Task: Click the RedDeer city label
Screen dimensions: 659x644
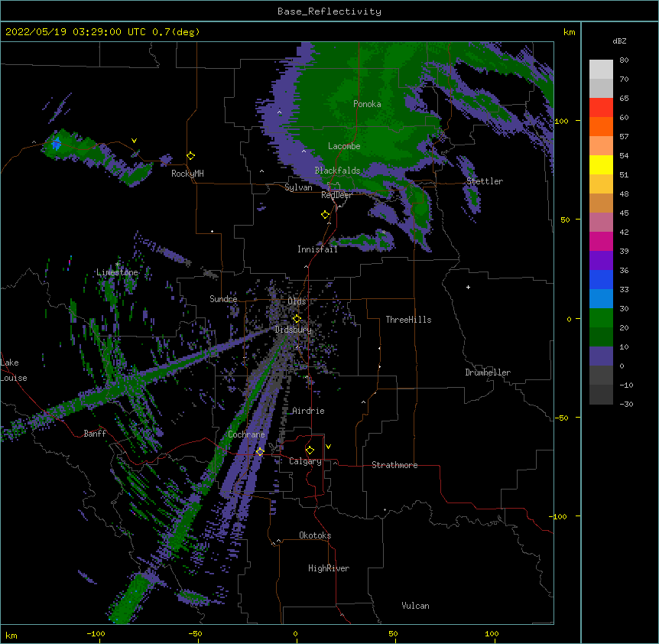Action: [336, 195]
